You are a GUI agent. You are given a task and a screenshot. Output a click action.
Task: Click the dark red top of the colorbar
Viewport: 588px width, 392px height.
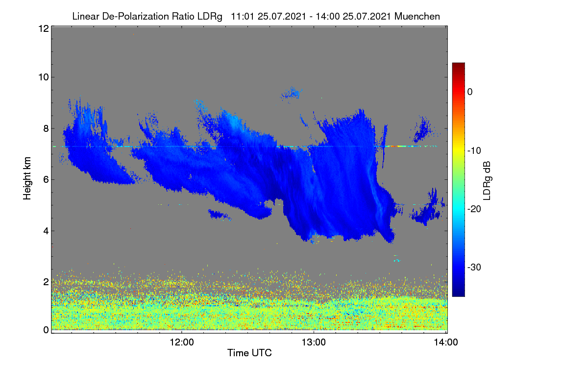coord(458,66)
